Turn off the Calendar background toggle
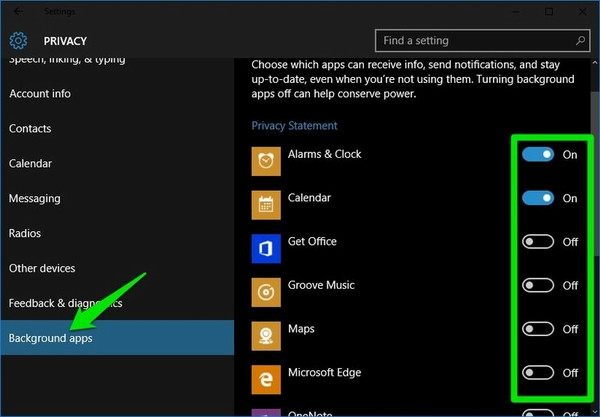The height and width of the screenshot is (417, 600). [538, 198]
